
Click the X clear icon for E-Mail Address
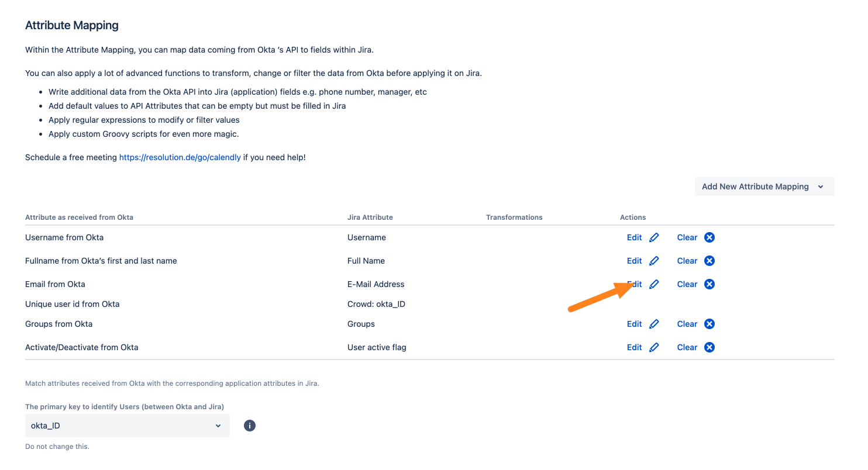[x=709, y=284]
